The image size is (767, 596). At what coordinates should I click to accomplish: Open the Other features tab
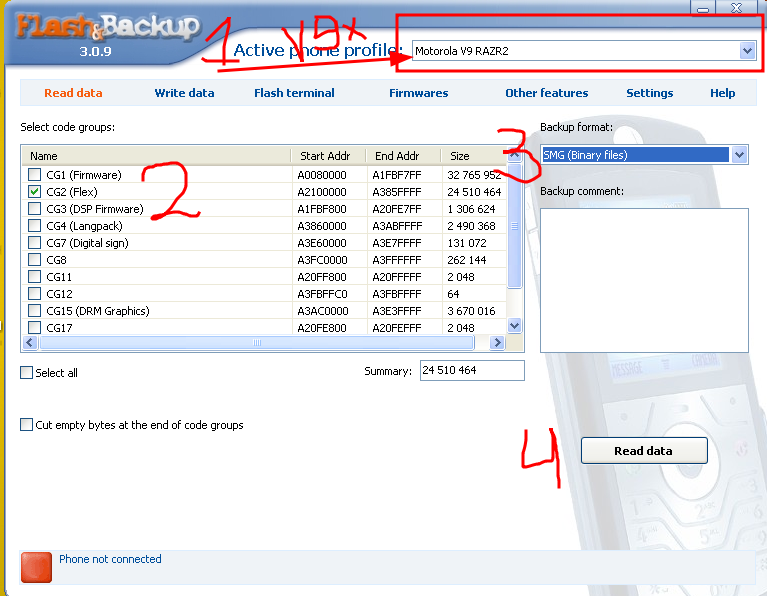click(547, 93)
